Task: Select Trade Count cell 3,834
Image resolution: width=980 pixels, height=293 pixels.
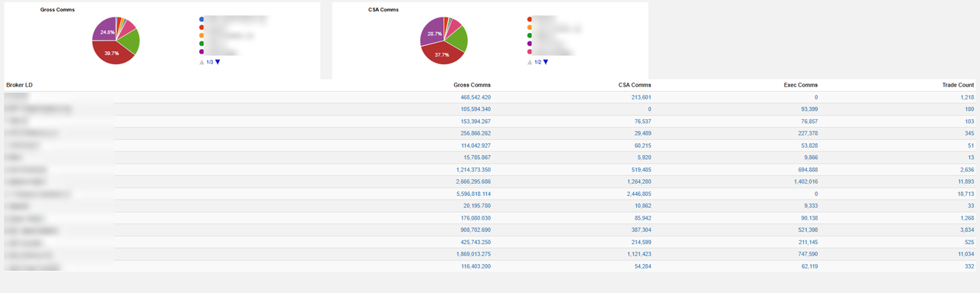Action: tap(967, 230)
